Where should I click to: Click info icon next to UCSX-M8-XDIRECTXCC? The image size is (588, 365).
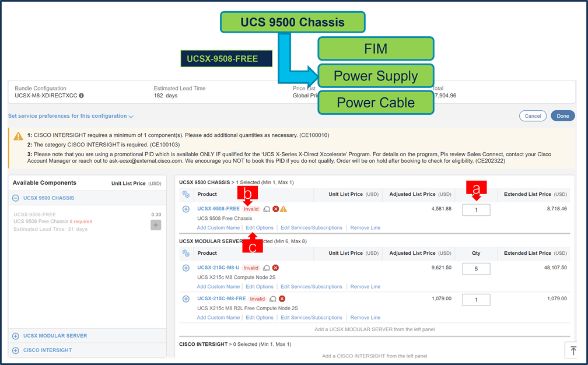click(x=82, y=96)
